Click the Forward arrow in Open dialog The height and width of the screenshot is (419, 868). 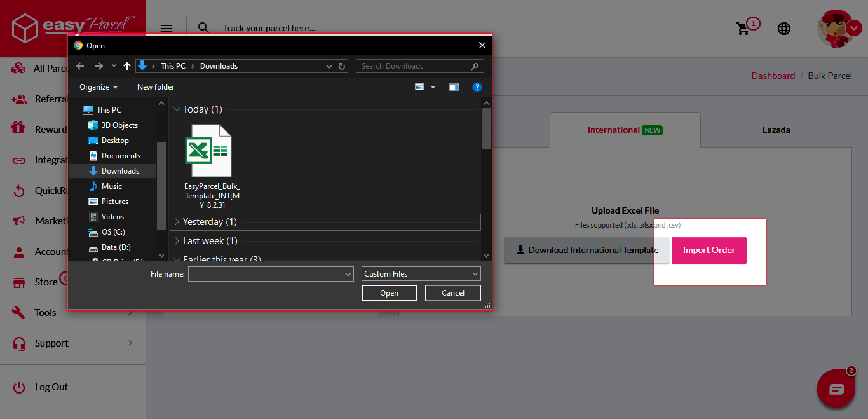(98, 66)
